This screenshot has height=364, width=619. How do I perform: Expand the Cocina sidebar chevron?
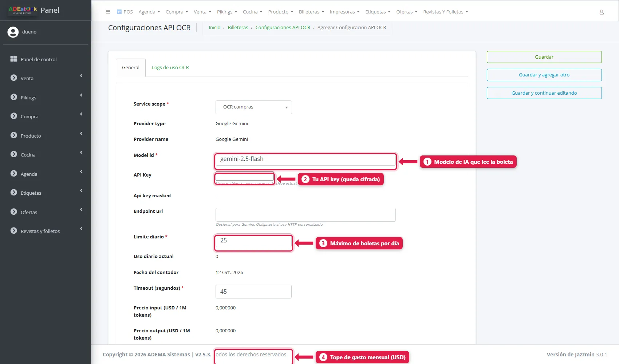click(81, 153)
